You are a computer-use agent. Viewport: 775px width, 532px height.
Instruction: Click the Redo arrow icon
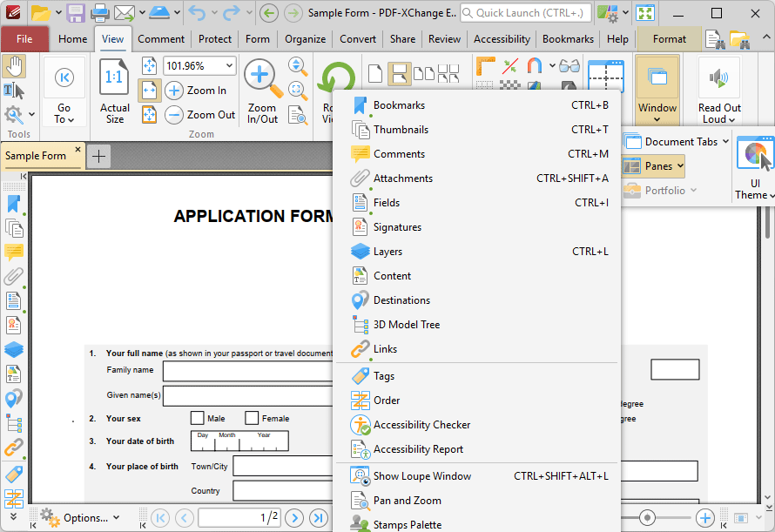pyautogui.click(x=232, y=13)
